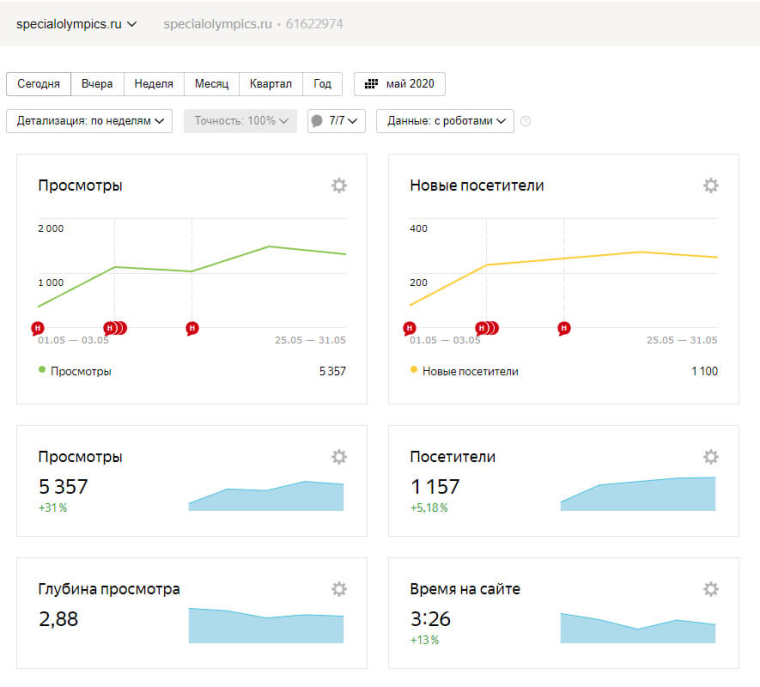This screenshot has width=760, height=687.
Task: Expand the 7/7 annotations dropdown
Action: tap(336, 121)
